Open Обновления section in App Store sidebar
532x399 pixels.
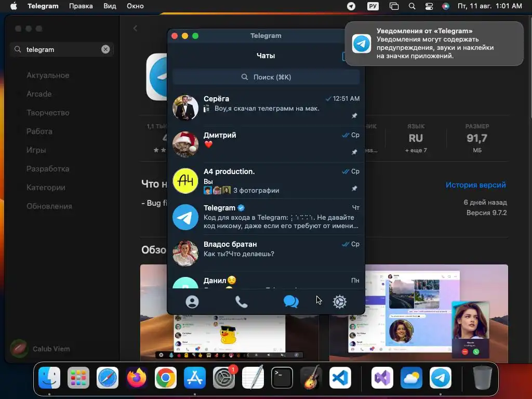click(x=49, y=206)
